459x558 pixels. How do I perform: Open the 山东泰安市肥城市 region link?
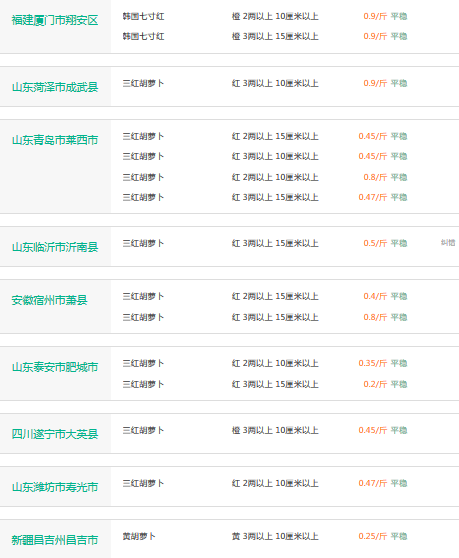click(x=55, y=367)
